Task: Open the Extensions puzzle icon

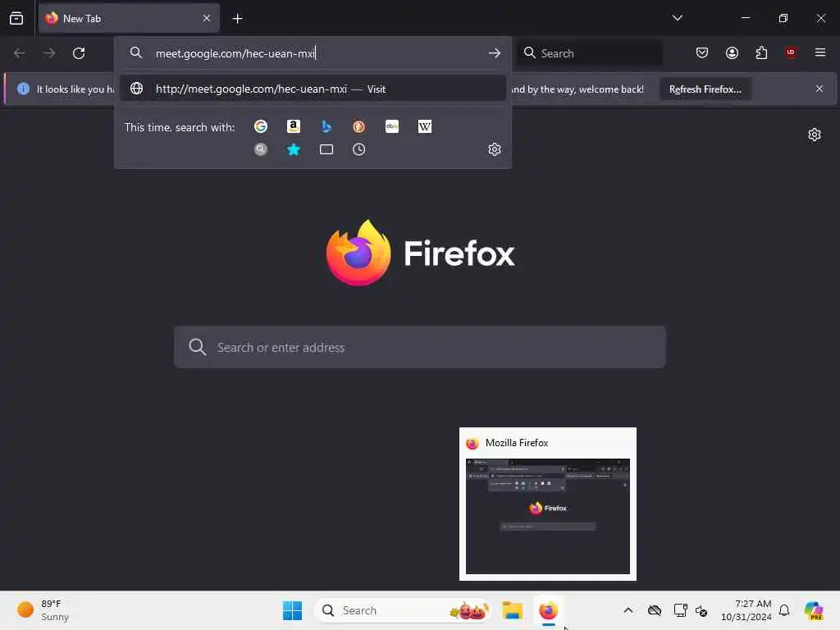Action: click(761, 52)
